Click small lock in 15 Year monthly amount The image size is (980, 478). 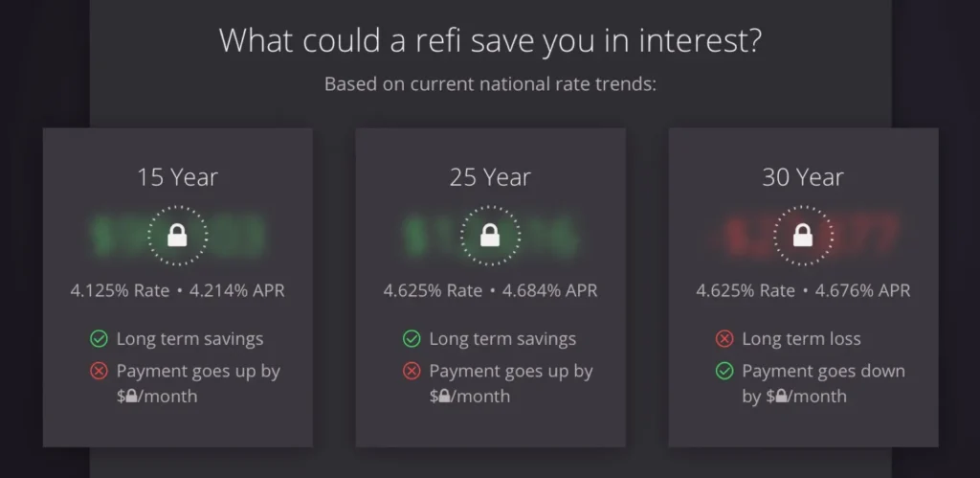coord(133,397)
